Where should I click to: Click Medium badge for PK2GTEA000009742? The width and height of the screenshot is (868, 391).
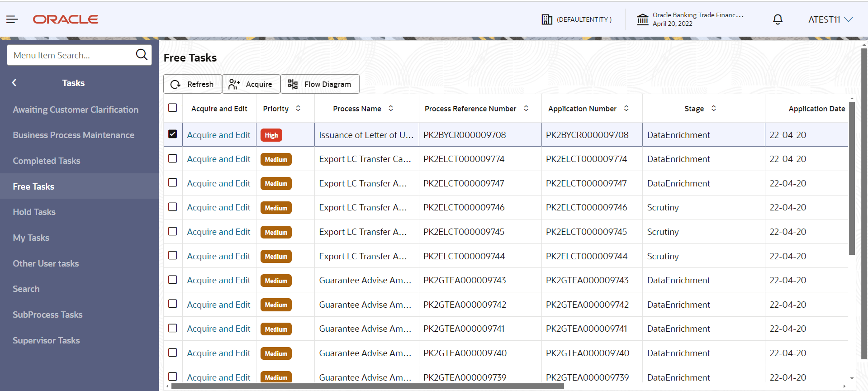click(x=276, y=305)
